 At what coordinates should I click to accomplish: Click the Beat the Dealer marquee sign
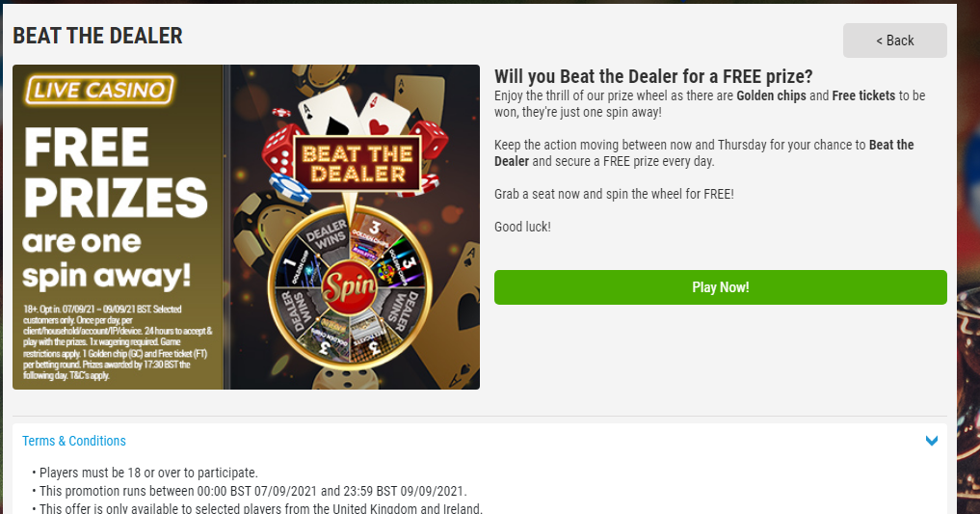click(x=358, y=164)
